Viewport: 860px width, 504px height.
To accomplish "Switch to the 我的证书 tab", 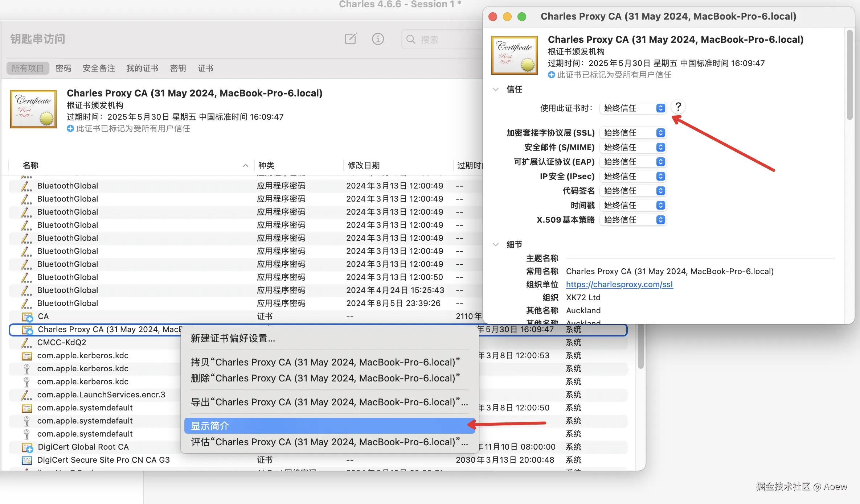I will tap(142, 68).
